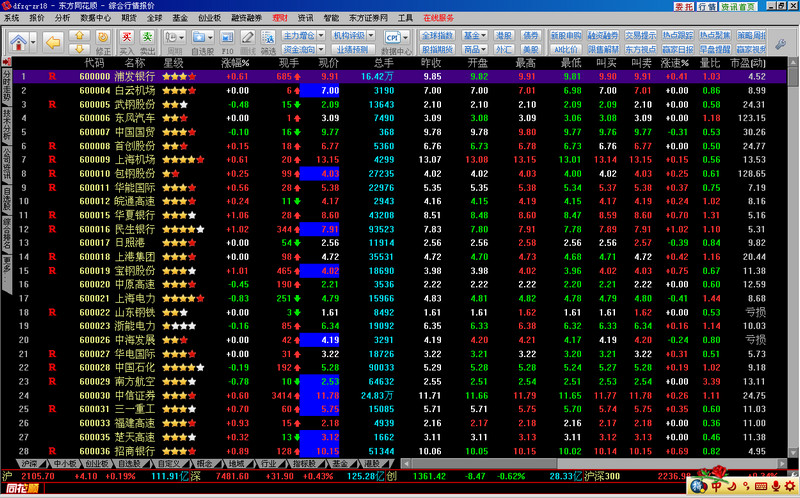The image size is (800, 498).
Task: Click the IME gear settings icon
Action: [x=789, y=486]
